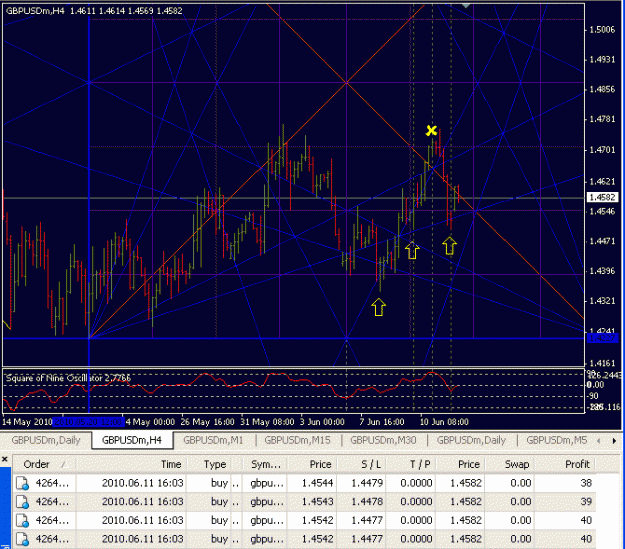Select the lowest yellow up arrow near 7 Jun

tap(378, 307)
